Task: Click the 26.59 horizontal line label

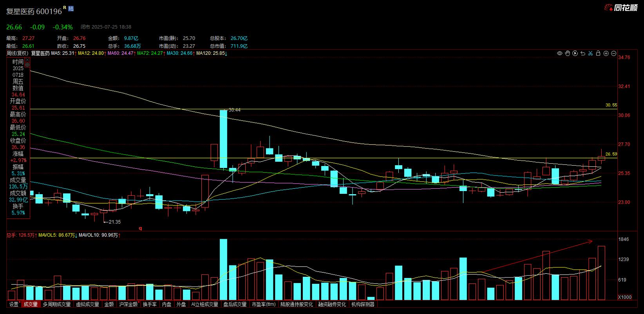Action: (x=611, y=154)
